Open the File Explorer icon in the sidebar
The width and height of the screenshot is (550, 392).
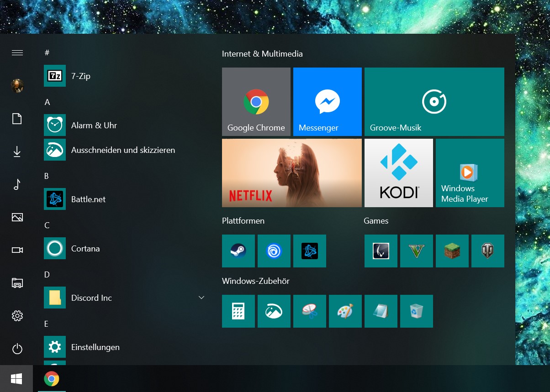[17, 283]
